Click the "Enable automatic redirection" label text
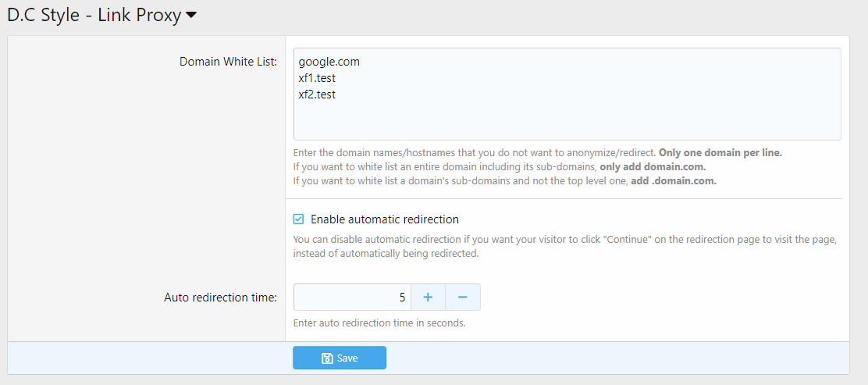Screen dimensions: 868x385 (384, 219)
